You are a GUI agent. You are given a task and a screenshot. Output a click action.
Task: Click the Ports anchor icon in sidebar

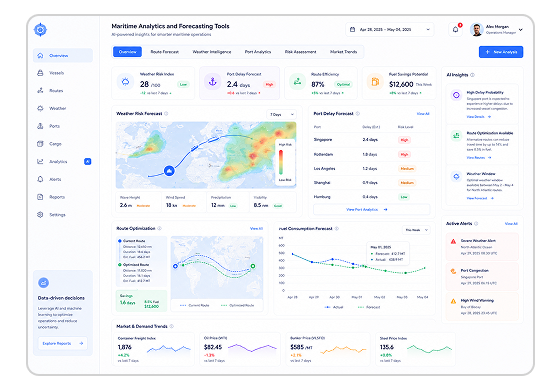pos(40,126)
